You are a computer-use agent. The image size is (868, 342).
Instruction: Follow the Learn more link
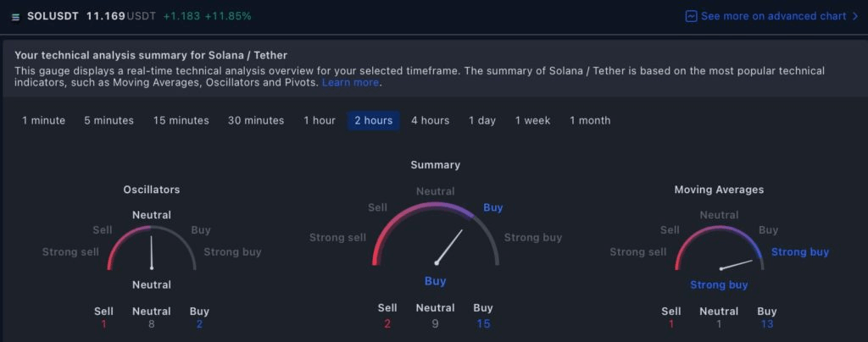click(350, 82)
